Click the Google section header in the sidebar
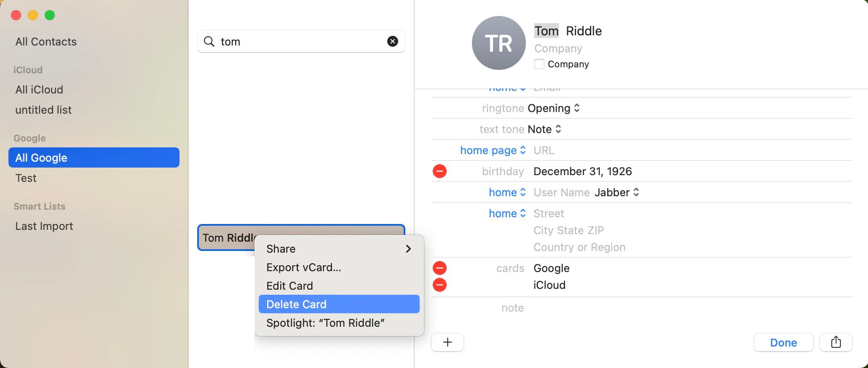The image size is (868, 368). [29, 138]
